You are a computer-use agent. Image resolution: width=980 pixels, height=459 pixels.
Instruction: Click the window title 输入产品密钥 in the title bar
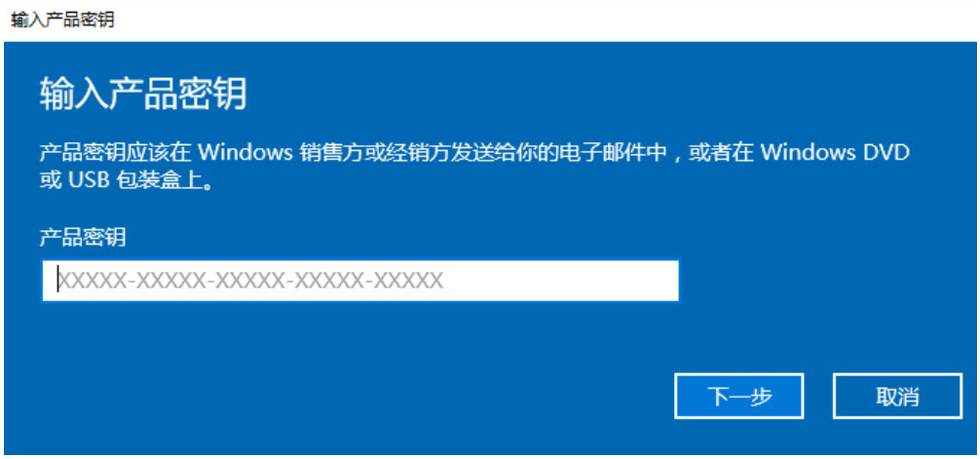(x=62, y=20)
